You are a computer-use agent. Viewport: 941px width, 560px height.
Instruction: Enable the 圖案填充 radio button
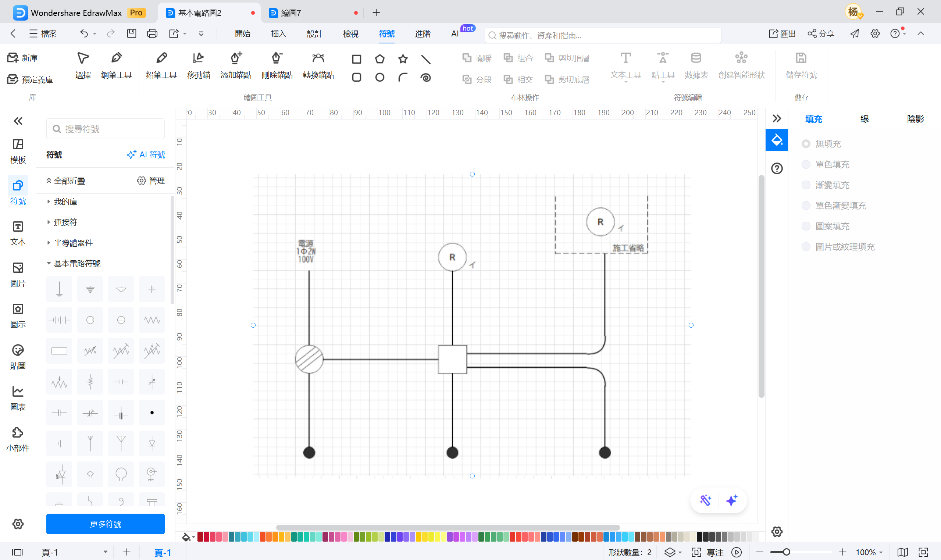[806, 226]
